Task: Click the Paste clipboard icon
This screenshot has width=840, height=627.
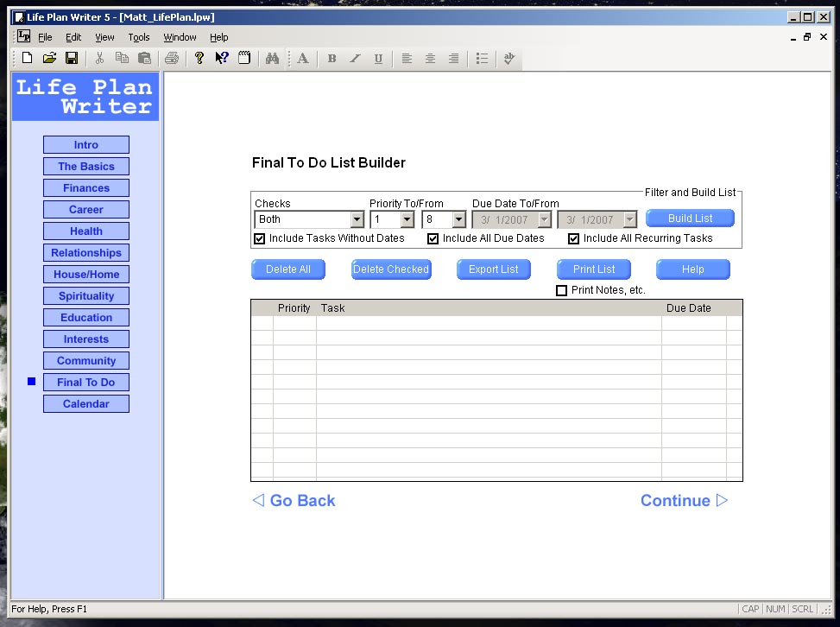Action: click(x=145, y=58)
